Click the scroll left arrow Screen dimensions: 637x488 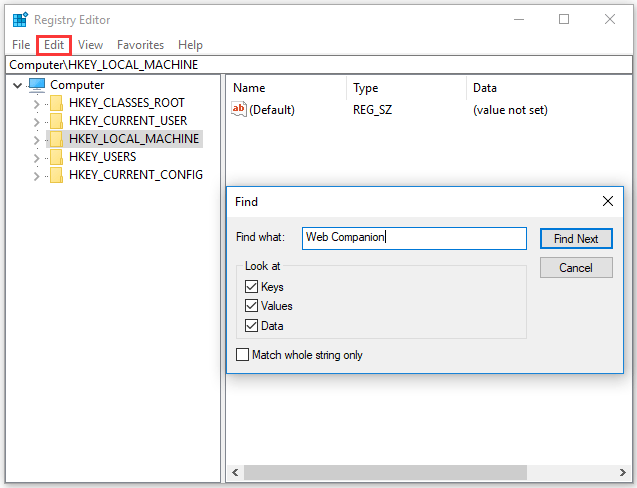[x=235, y=472]
